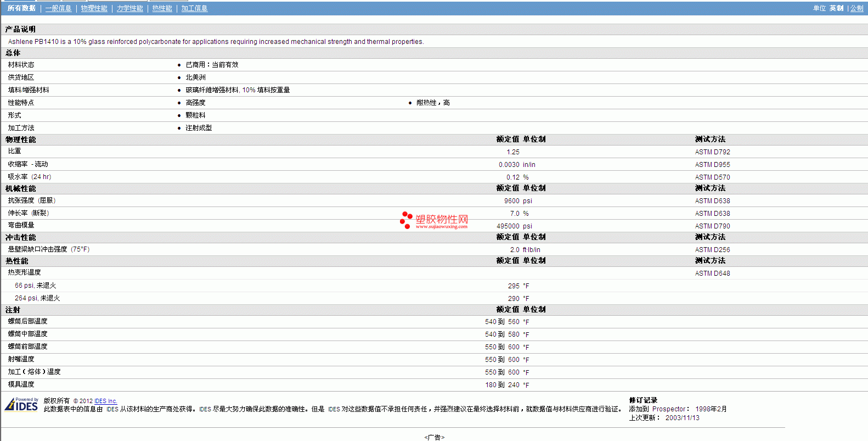Screen dimensions: 868x441
Task: Click the 264 psi, 未退火 row label
Action: click(37, 298)
